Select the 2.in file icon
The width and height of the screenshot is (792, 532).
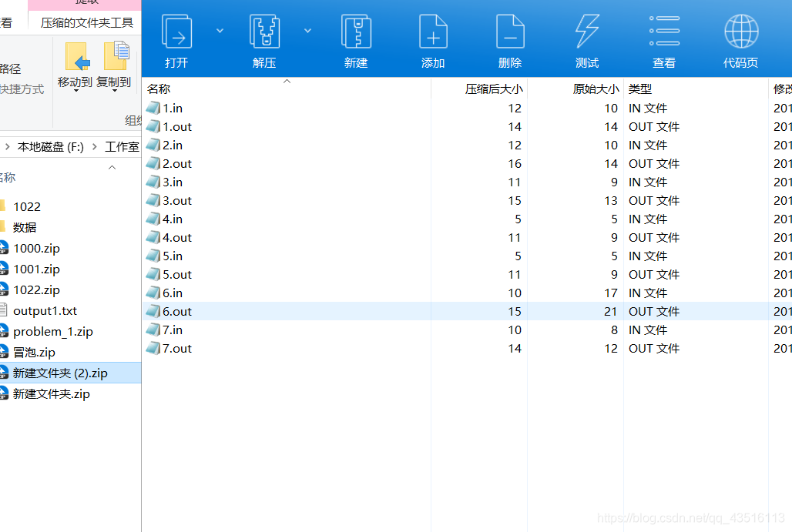153,146
